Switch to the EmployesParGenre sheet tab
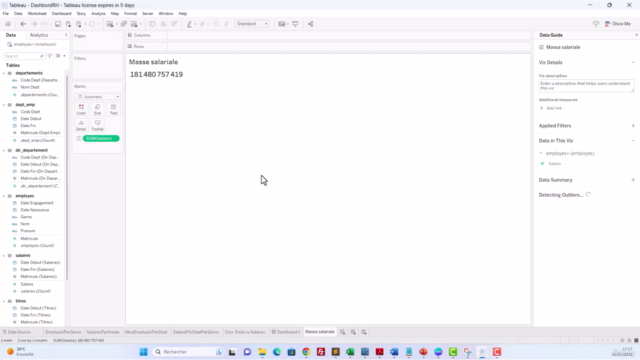 63,332
